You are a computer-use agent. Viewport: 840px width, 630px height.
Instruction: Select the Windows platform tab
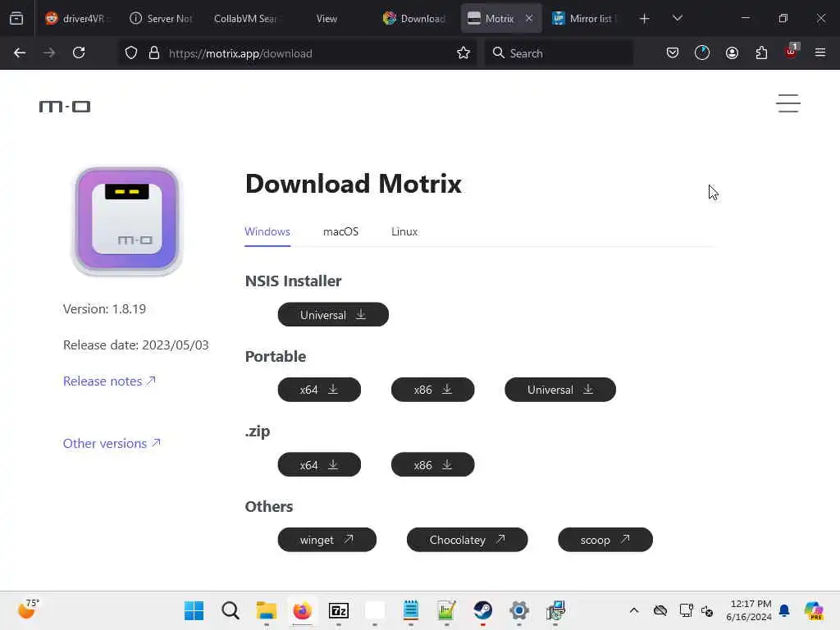coord(267,231)
